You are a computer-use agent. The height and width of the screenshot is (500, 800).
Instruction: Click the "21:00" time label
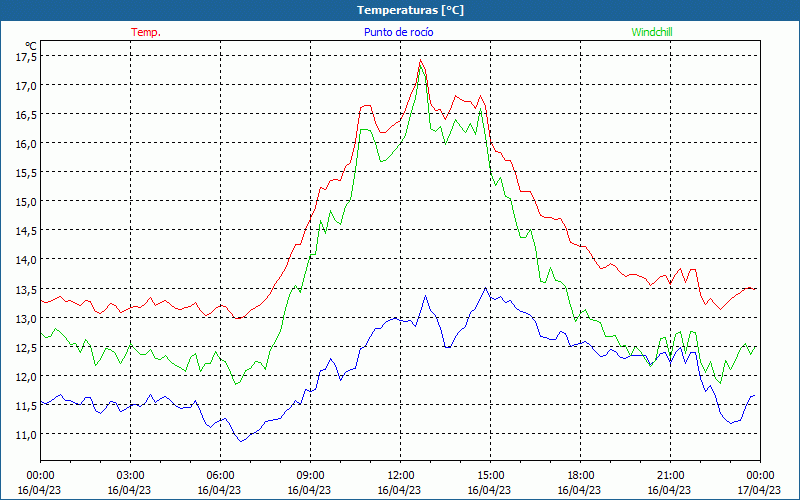coord(670,476)
